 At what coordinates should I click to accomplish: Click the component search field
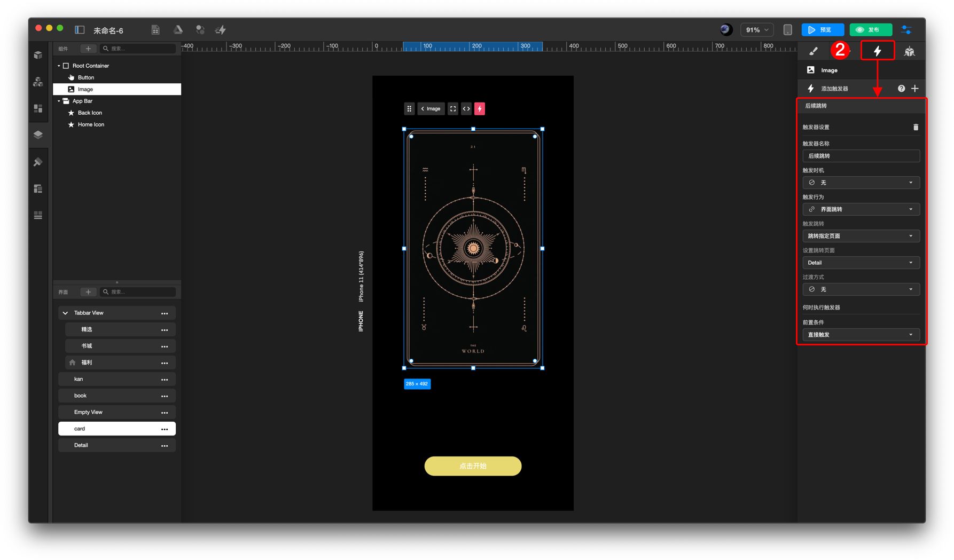(x=138, y=49)
